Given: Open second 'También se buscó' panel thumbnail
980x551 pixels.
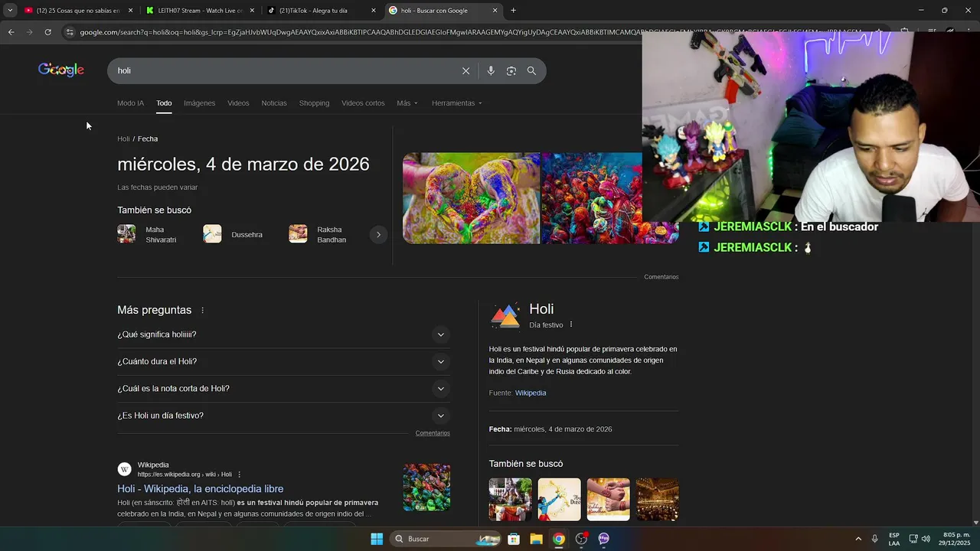Looking at the screenshot, I should [x=559, y=499].
